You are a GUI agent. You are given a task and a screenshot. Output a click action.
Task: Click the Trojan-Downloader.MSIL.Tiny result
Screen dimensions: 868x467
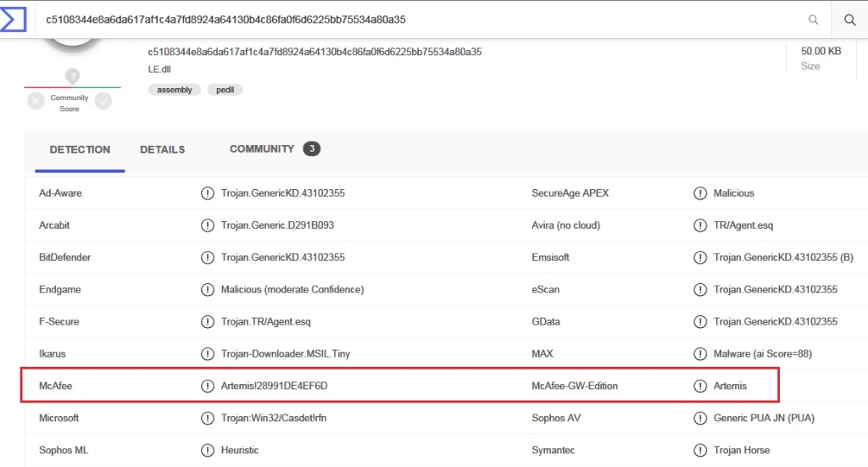pos(286,353)
